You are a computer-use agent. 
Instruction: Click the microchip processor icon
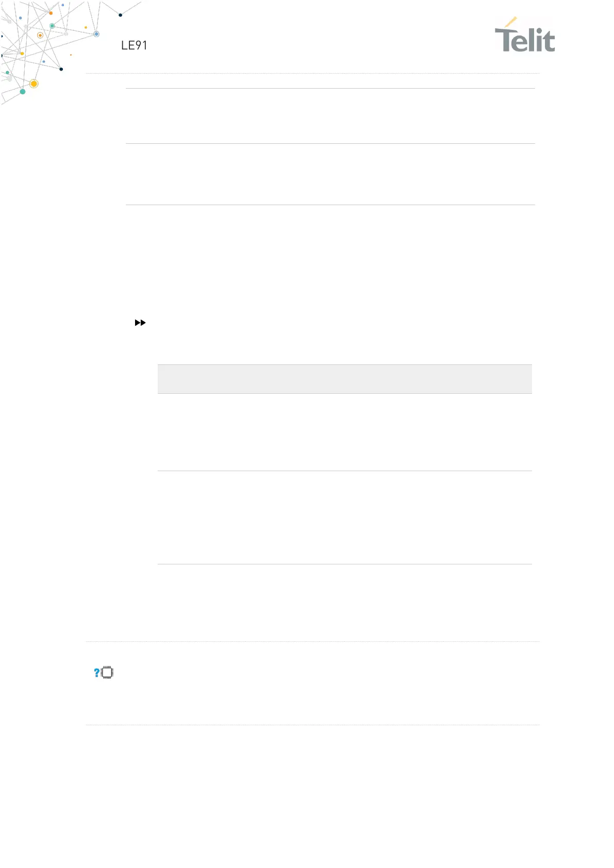coord(107,673)
